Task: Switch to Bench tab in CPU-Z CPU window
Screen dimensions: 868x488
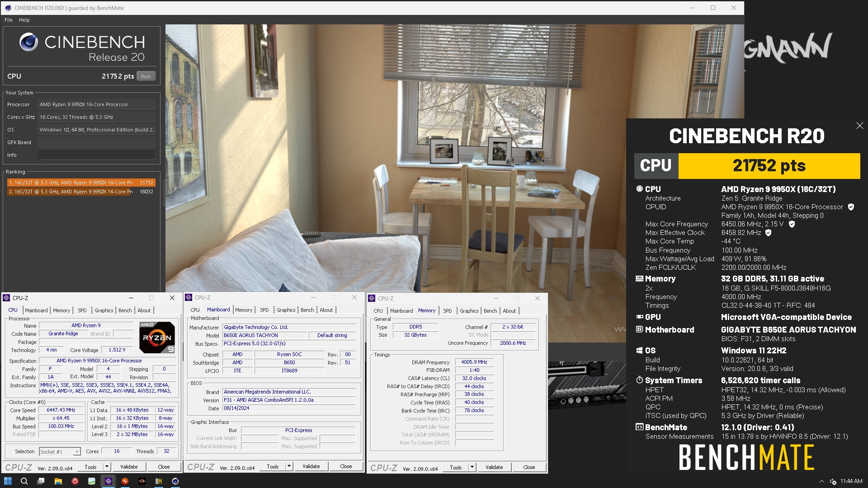Action: [125, 310]
